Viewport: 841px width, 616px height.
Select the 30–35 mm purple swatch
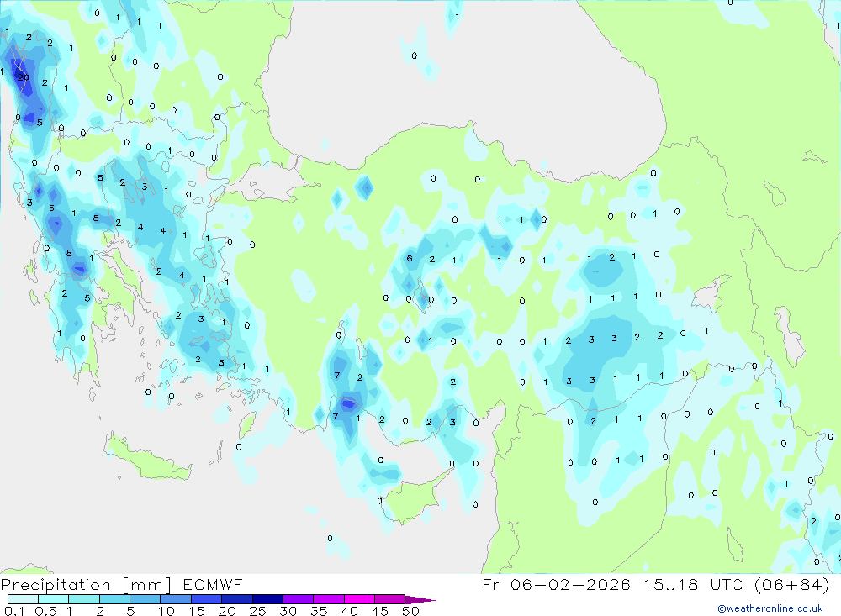click(x=299, y=599)
